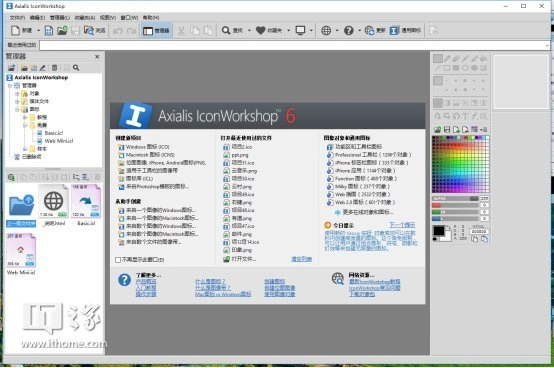Click the save palette floppy icon

click(x=447, y=130)
